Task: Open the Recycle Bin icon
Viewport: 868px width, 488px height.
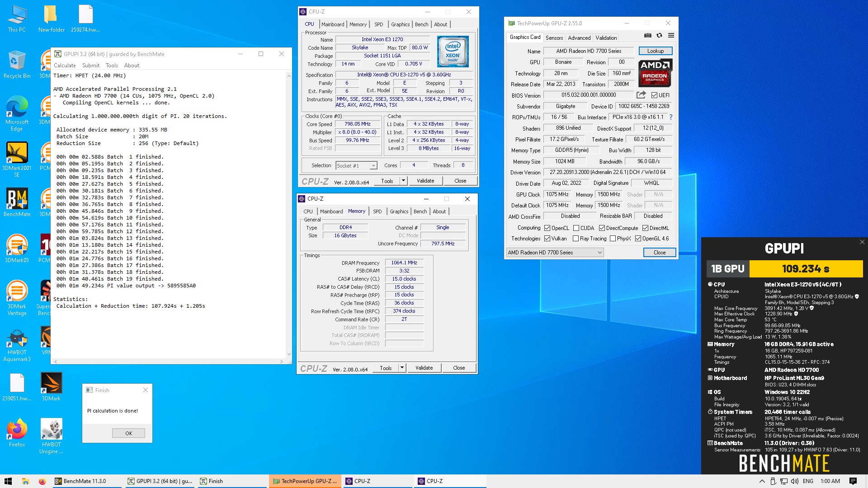Action: click(x=17, y=65)
